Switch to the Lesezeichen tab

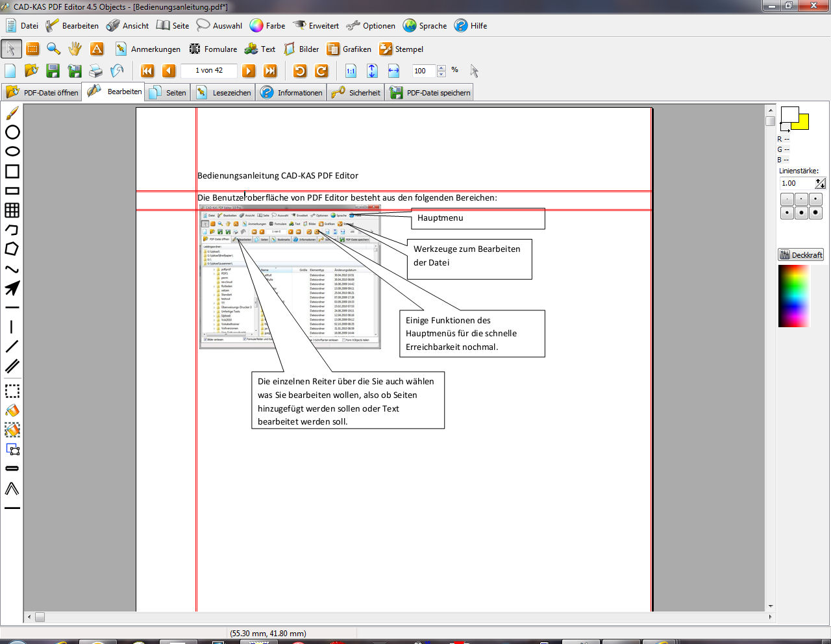pyautogui.click(x=225, y=93)
